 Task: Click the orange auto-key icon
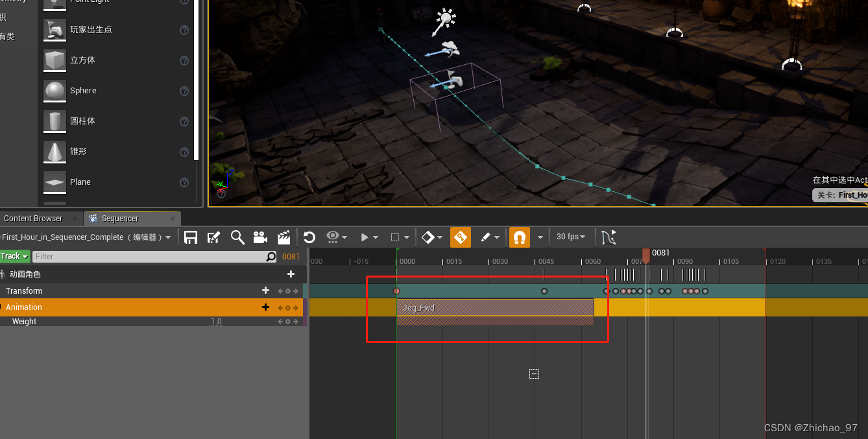(460, 237)
